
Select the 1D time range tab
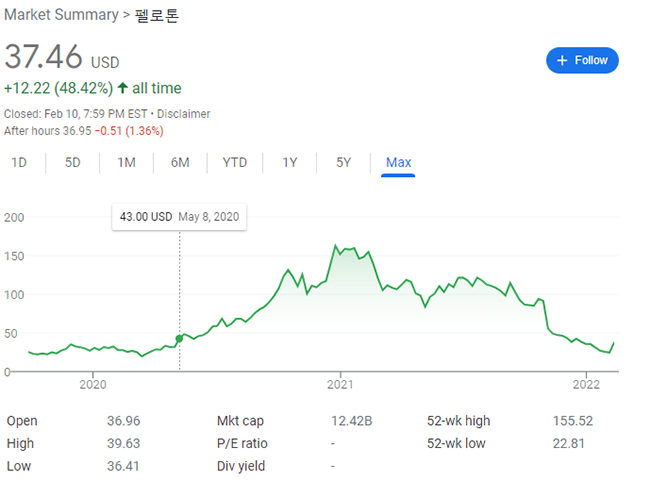19,163
